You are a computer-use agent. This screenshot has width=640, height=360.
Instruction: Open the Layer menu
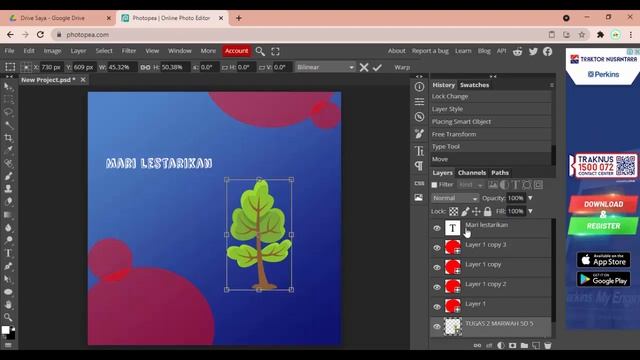(78, 51)
